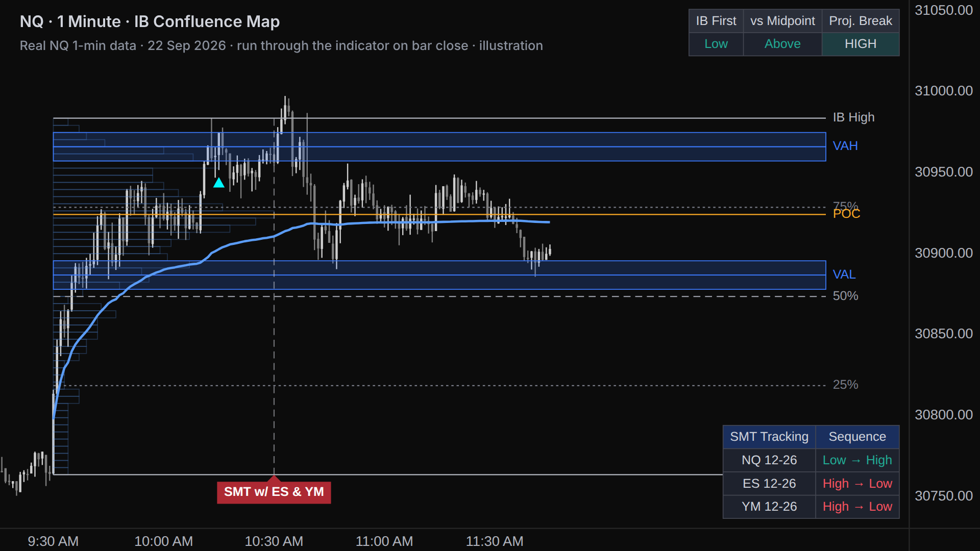This screenshot has height=551, width=980.
Task: Click the 10:30 AM time axis label
Action: [274, 541]
